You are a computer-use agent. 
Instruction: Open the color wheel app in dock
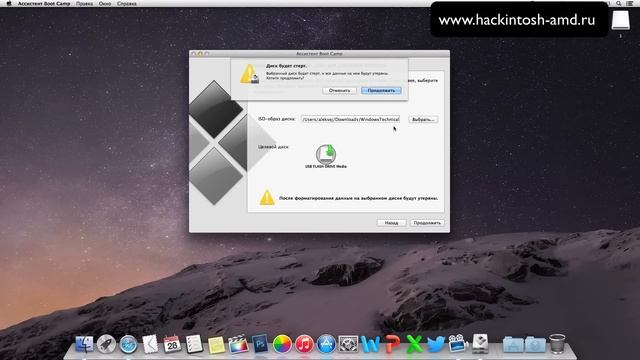coord(282,344)
